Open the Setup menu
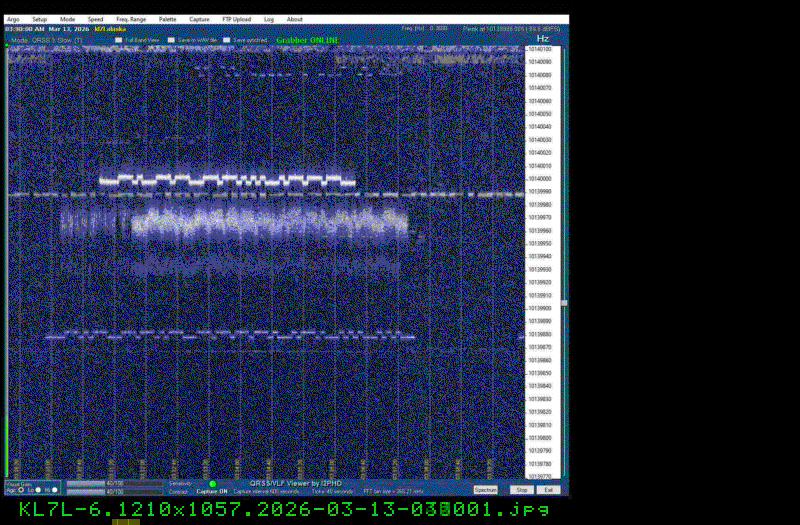800x525 pixels. (x=39, y=19)
